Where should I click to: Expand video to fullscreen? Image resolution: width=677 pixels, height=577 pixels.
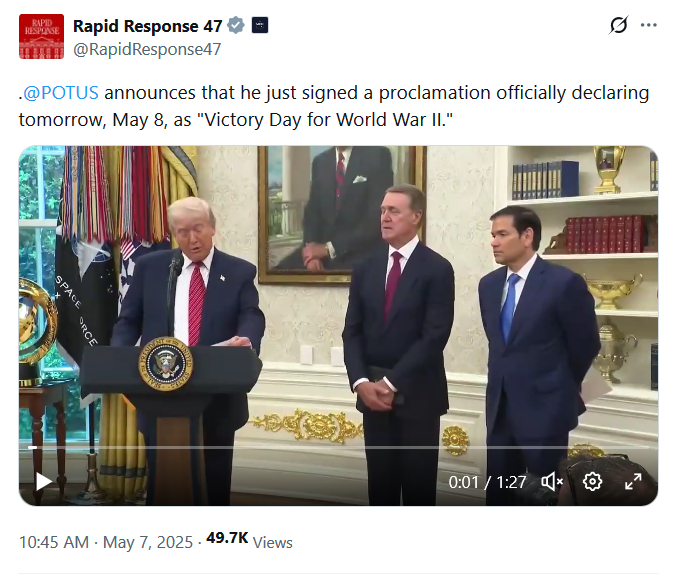(x=633, y=481)
